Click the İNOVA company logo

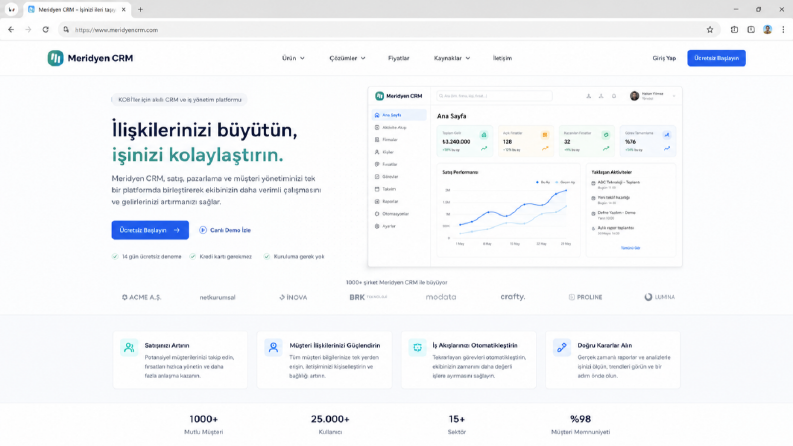(293, 297)
